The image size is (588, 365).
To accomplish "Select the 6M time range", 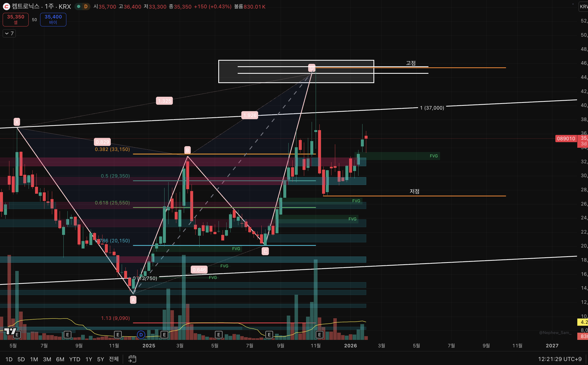I will [60, 359].
